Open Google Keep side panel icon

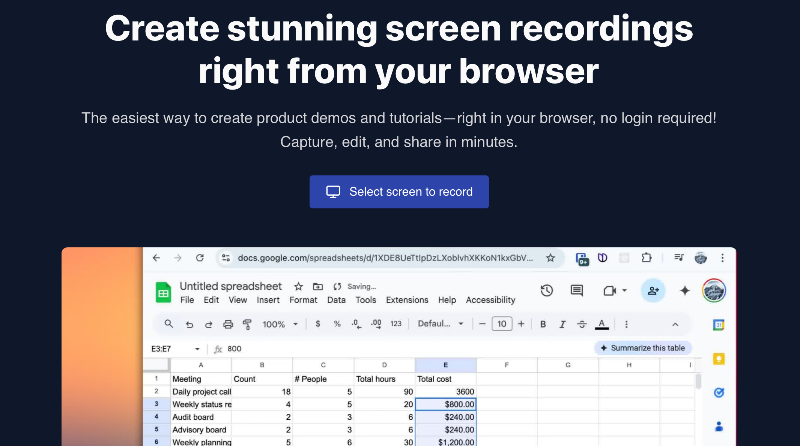coord(719,359)
